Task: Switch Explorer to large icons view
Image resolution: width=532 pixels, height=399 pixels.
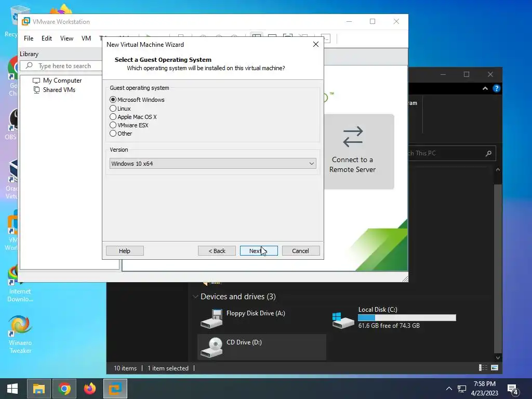Action: click(495, 367)
